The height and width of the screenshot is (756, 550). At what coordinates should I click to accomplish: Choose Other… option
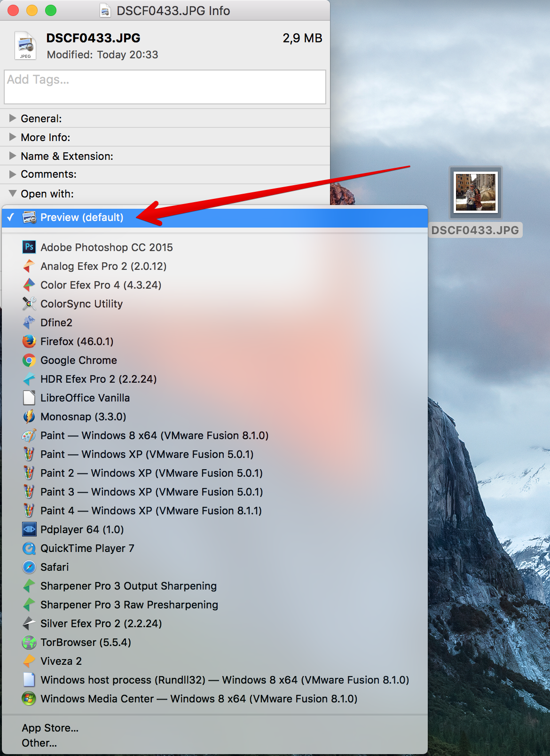coord(215,743)
